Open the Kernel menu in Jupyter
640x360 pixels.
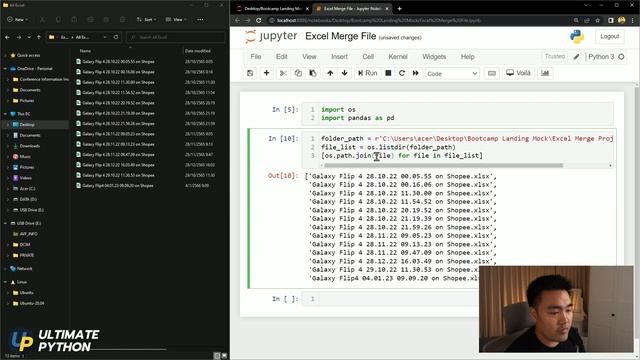tap(398, 57)
